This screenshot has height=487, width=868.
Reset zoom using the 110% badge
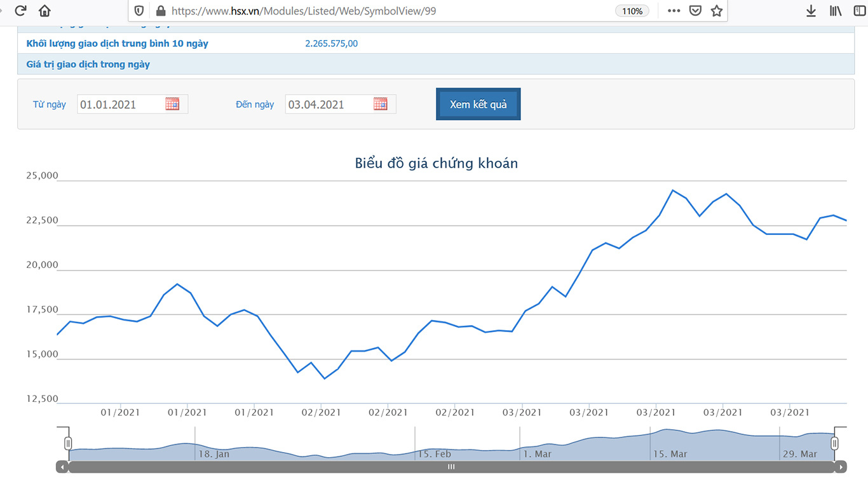[632, 11]
